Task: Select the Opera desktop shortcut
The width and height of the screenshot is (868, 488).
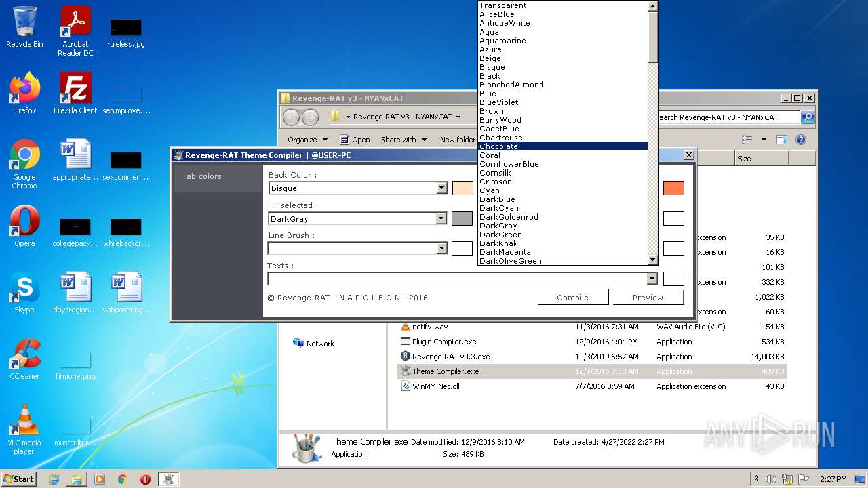Action: point(24,226)
